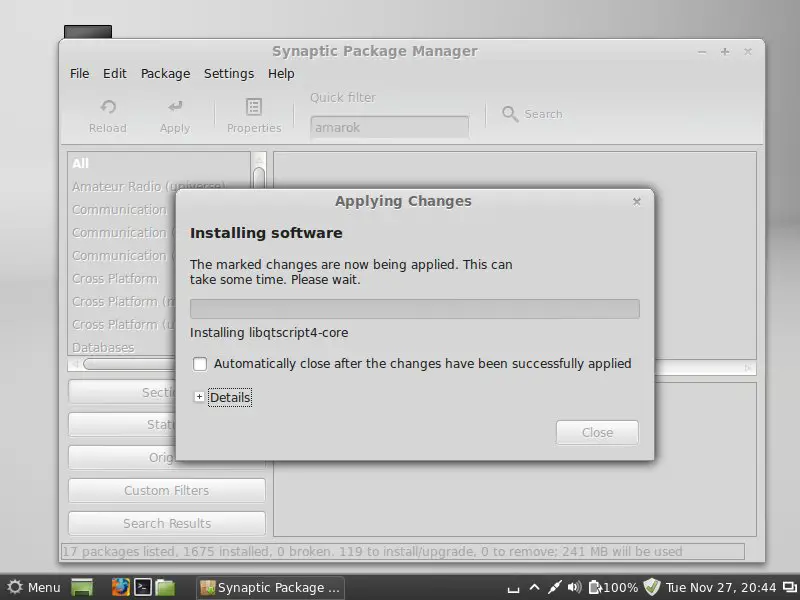This screenshot has width=800, height=600.
Task: Close the Synaptic Package Manager window
Action: (x=747, y=52)
